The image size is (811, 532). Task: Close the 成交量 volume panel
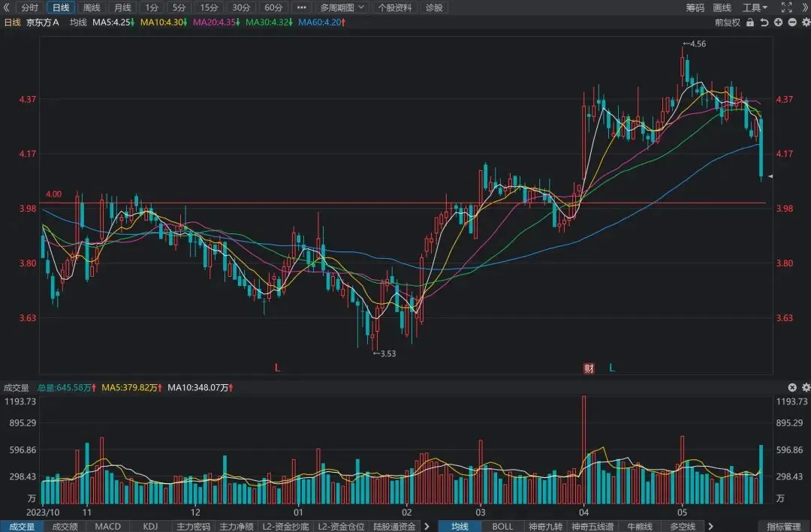[x=792, y=387]
